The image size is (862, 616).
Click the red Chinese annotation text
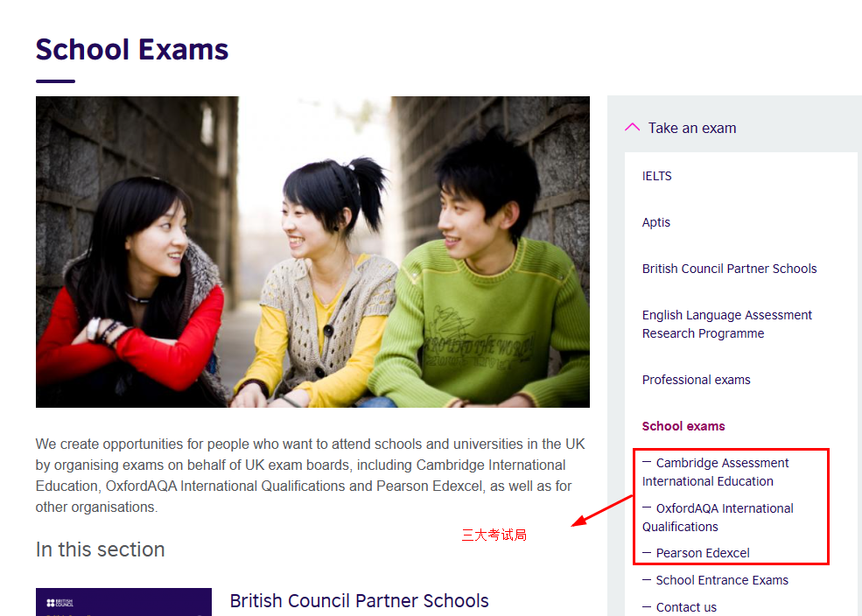click(494, 535)
